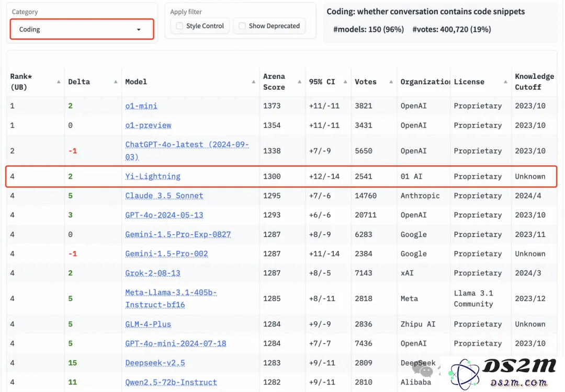565x392 pixels.
Task: Select the Arena Score 1300 cell
Action: coord(272,176)
